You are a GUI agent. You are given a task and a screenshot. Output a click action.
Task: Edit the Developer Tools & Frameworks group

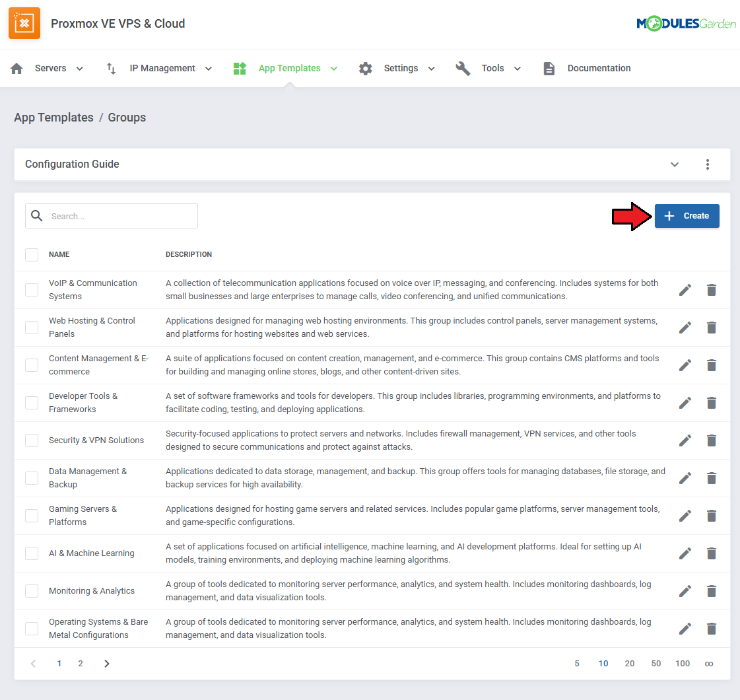[685, 403]
